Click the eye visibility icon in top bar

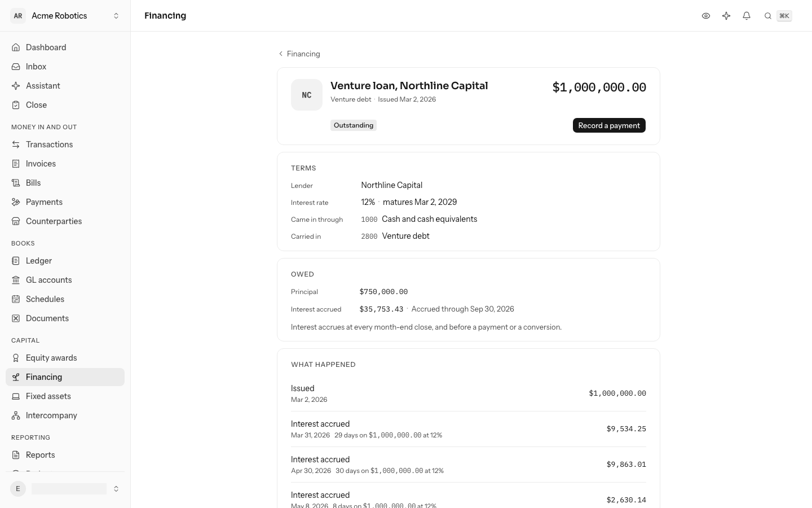[706, 16]
